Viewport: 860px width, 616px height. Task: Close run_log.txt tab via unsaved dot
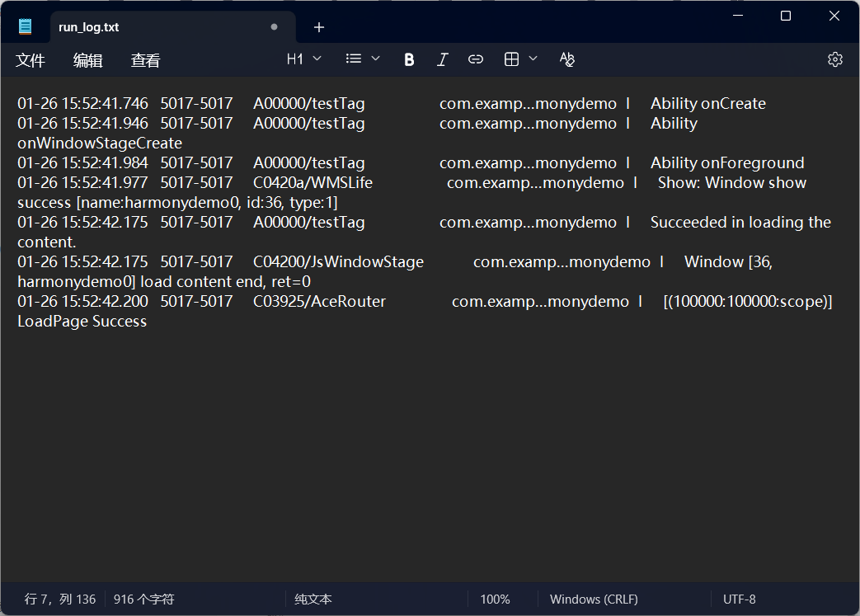pyautogui.click(x=275, y=27)
